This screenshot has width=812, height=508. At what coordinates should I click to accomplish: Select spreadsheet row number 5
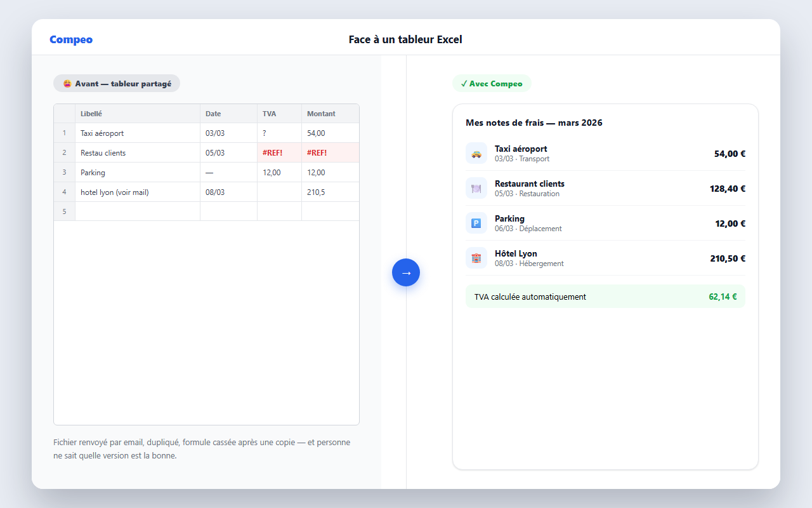[64, 211]
